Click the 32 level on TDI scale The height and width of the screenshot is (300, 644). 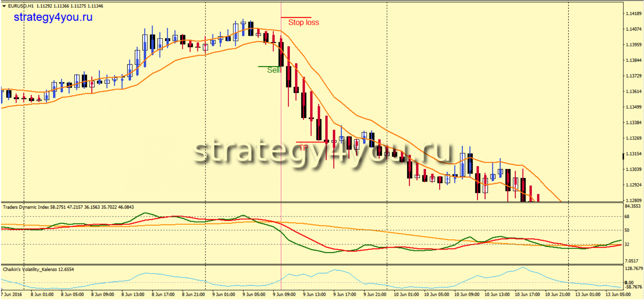(627, 244)
